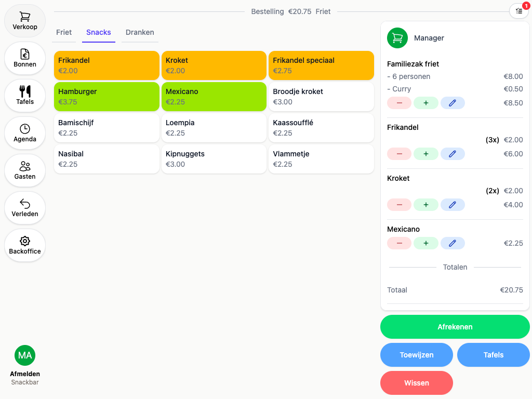Add a Hamburger to the order

107,97
